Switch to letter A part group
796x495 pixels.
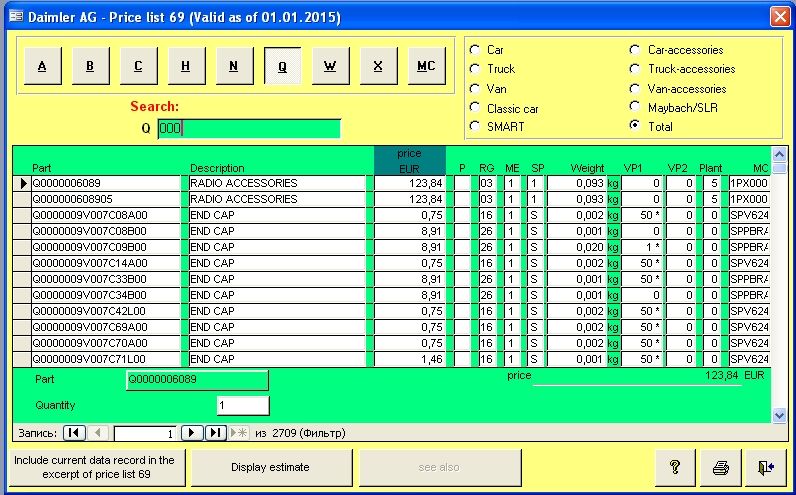tap(42, 66)
